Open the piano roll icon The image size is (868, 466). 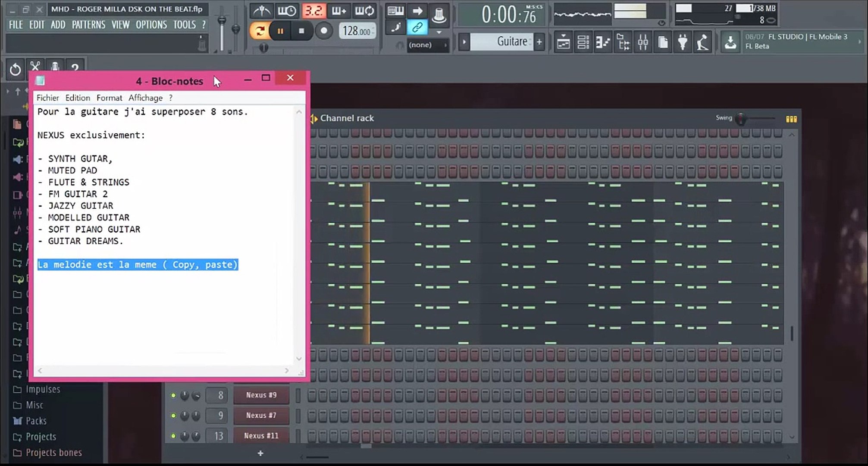[603, 42]
